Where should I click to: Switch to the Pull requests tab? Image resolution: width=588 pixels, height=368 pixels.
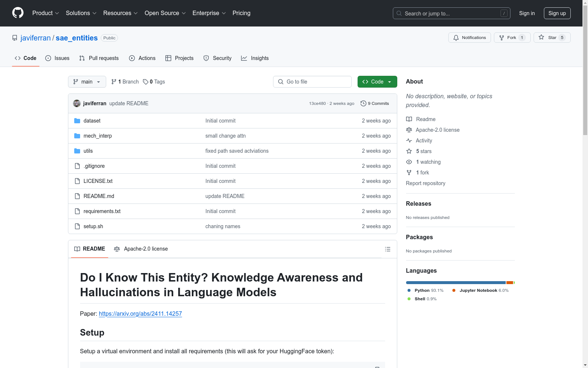(99, 58)
